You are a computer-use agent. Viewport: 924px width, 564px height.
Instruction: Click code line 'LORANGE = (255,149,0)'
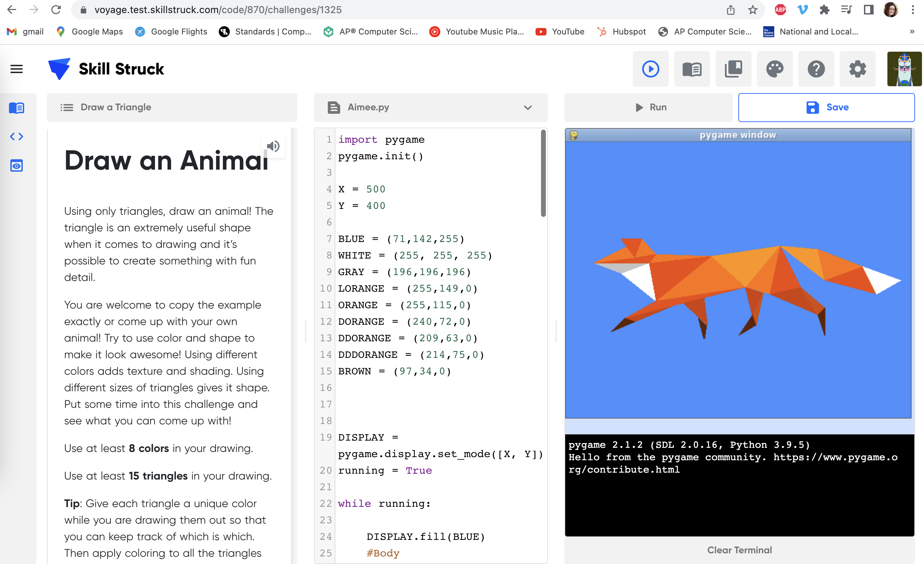[408, 288]
